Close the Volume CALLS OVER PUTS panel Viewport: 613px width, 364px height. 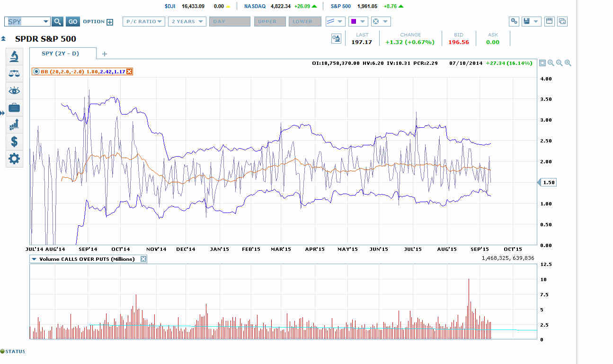(x=144, y=259)
